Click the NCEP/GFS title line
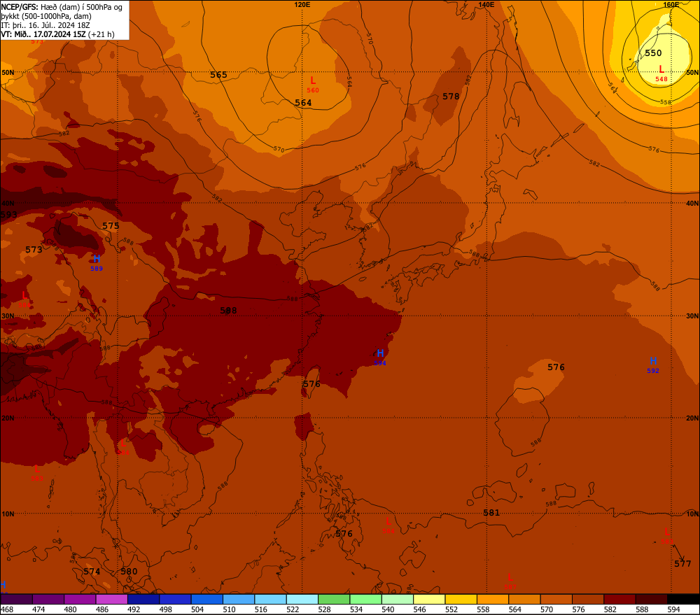The height and width of the screenshot is (615, 700). point(62,7)
